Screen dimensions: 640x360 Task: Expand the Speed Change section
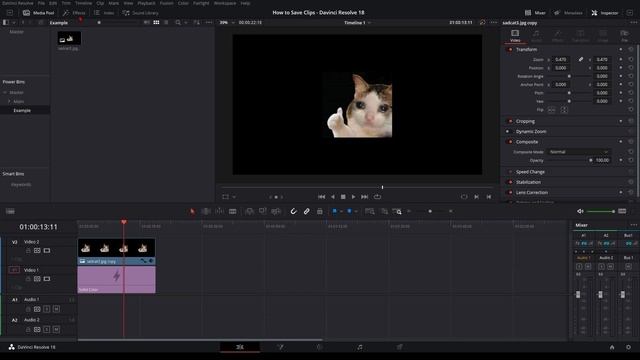[x=530, y=172]
